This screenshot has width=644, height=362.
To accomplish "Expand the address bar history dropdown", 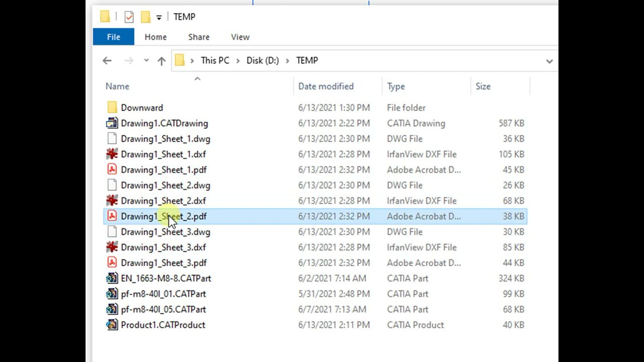I will 549,61.
